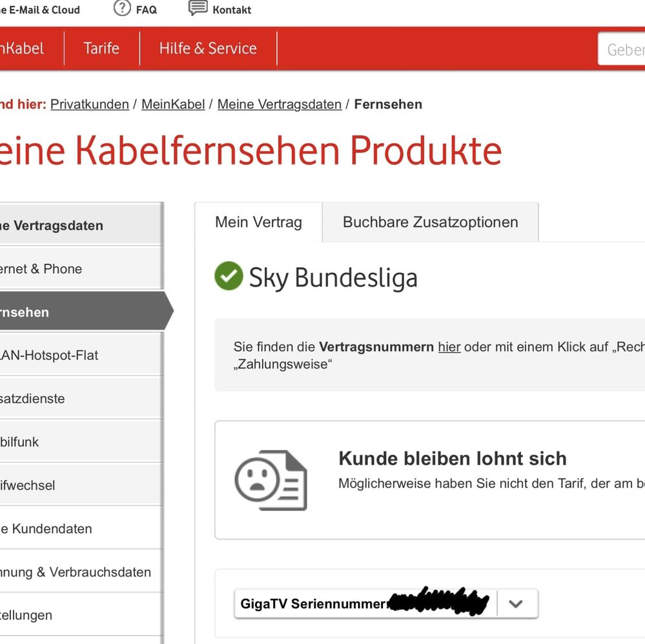
Task: Open Rechnung & Verbrauchsdaten in sidebar
Action: 81,572
